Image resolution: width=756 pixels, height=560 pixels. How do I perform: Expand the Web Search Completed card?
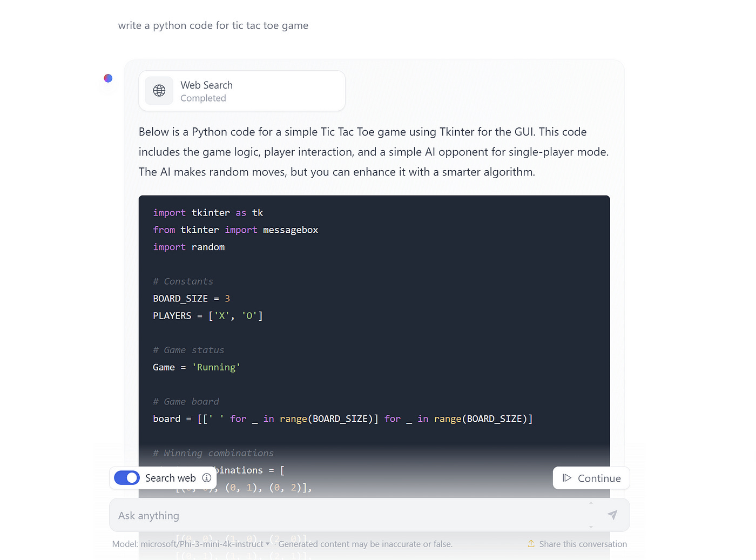tap(241, 91)
